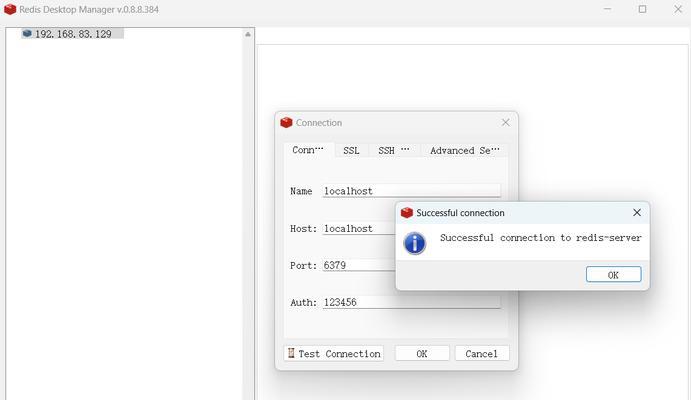Click the 'Successful connection to redis-server' message
This screenshot has width=691, height=400.
(541, 238)
